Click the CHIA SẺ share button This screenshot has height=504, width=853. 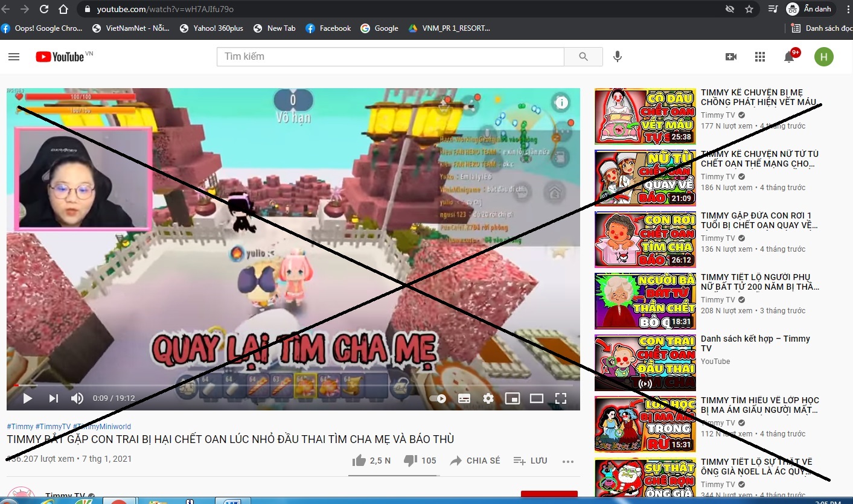click(x=475, y=461)
